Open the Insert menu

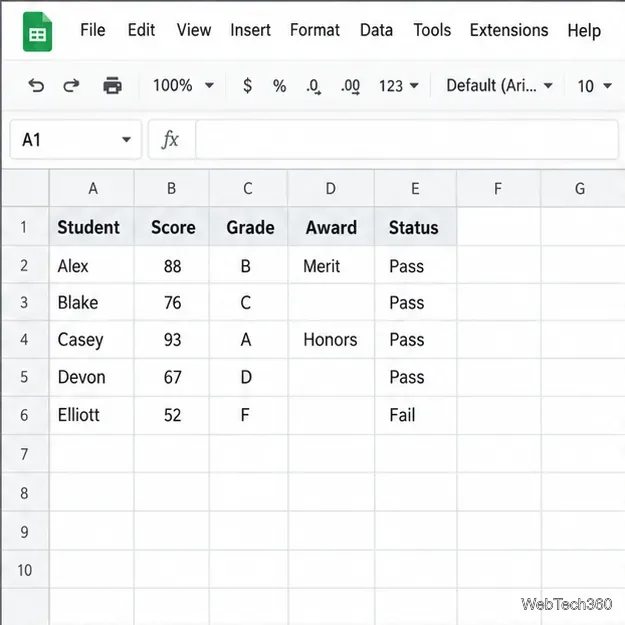(250, 30)
